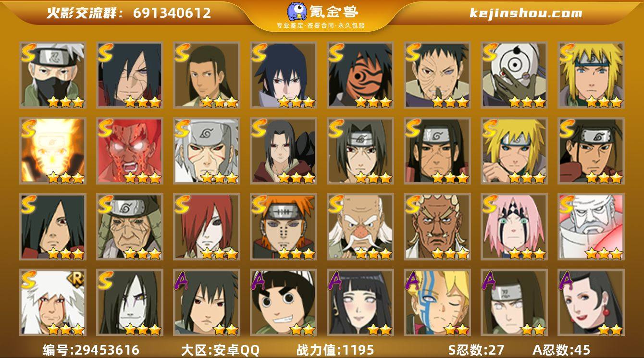Open the kejinshou.com link
The width and height of the screenshot is (644, 358).
click(x=526, y=13)
